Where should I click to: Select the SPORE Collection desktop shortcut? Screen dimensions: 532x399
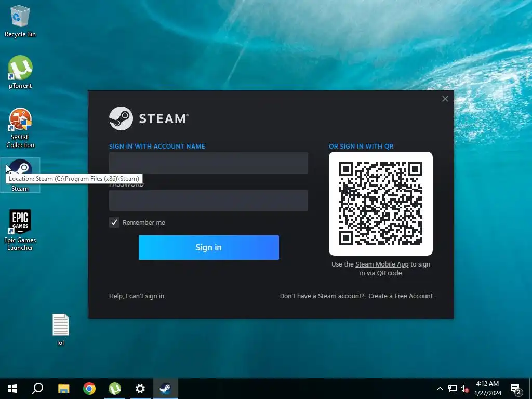coord(20,128)
